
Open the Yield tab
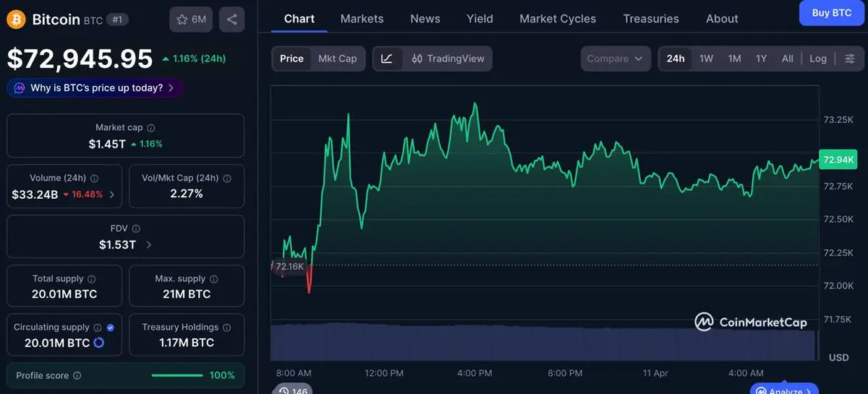tap(480, 19)
